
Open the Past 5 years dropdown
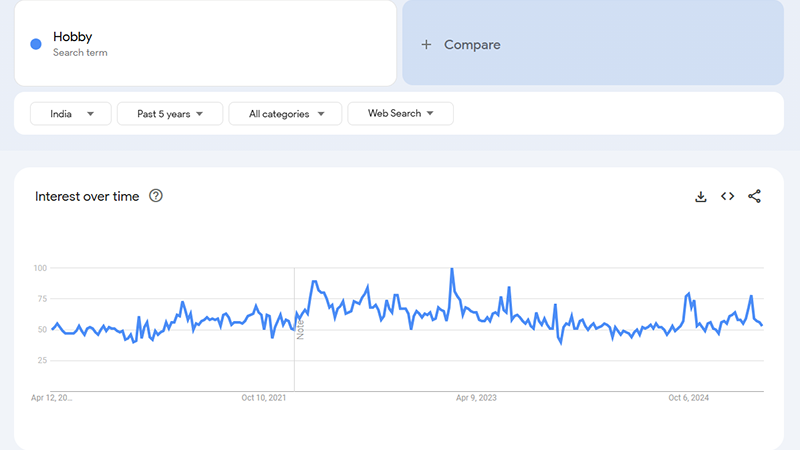[x=170, y=114]
